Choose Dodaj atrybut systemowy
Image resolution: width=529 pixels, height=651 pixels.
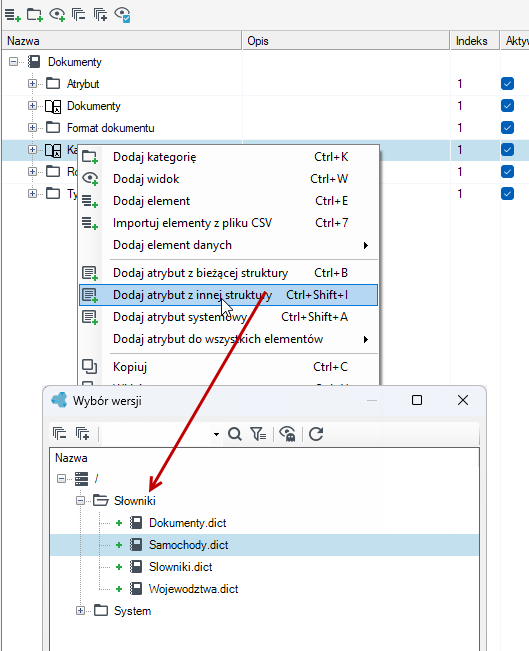228,317
